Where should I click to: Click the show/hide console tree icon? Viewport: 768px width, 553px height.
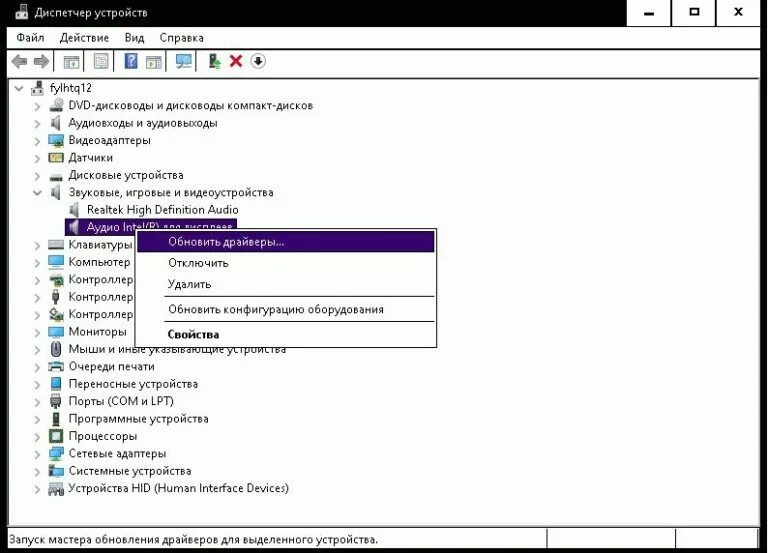[x=72, y=62]
